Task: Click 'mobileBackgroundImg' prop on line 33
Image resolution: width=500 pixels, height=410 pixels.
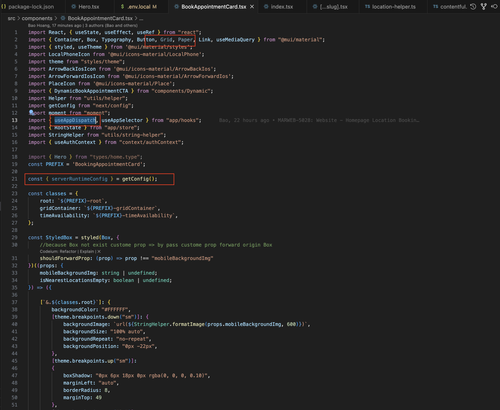Action: (x=68, y=273)
